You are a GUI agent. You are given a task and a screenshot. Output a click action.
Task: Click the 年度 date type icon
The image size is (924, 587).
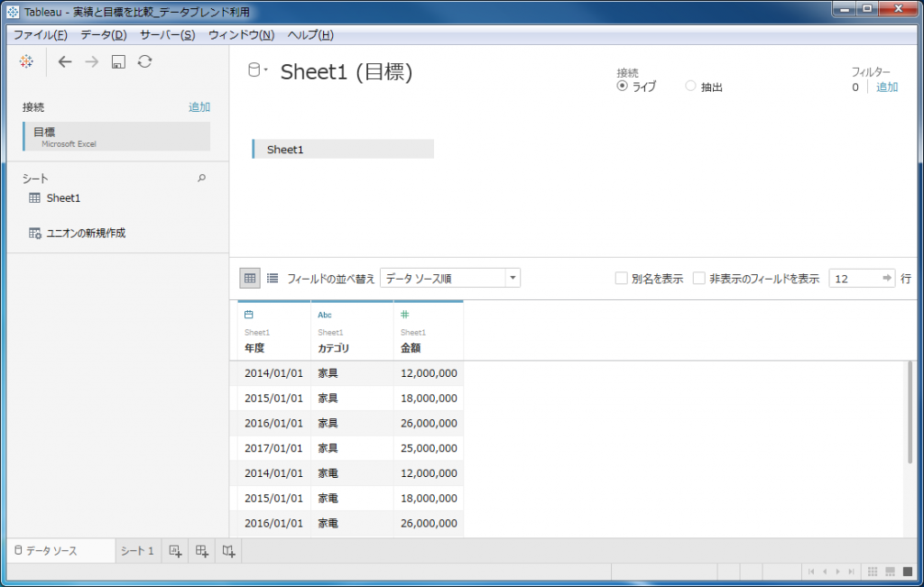(249, 315)
